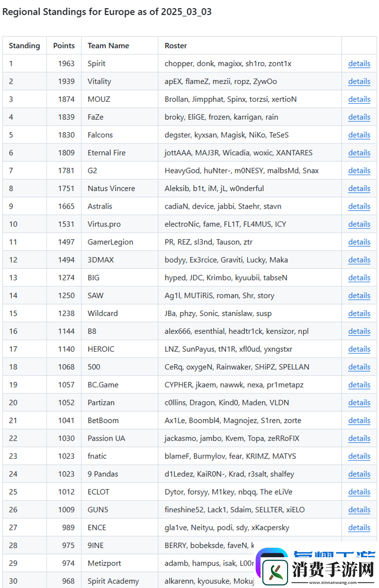The height and width of the screenshot is (588, 379).
Task: Open Eternal Fire details link
Action: [359, 153]
